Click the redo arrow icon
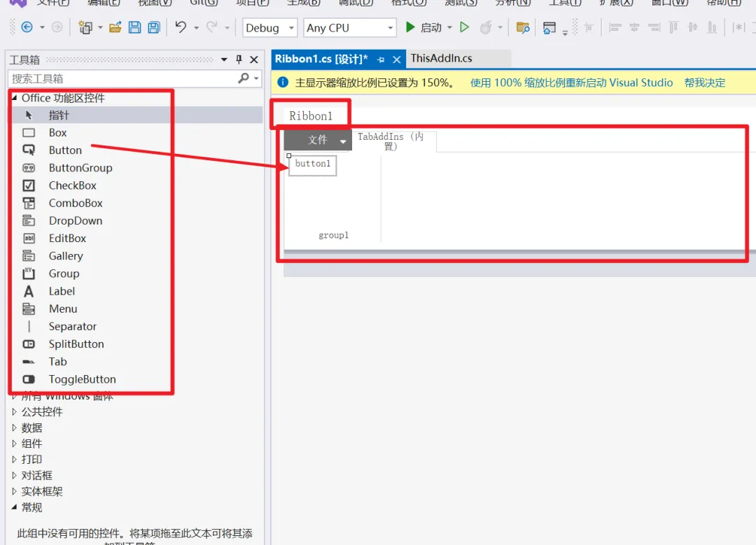 (x=211, y=27)
